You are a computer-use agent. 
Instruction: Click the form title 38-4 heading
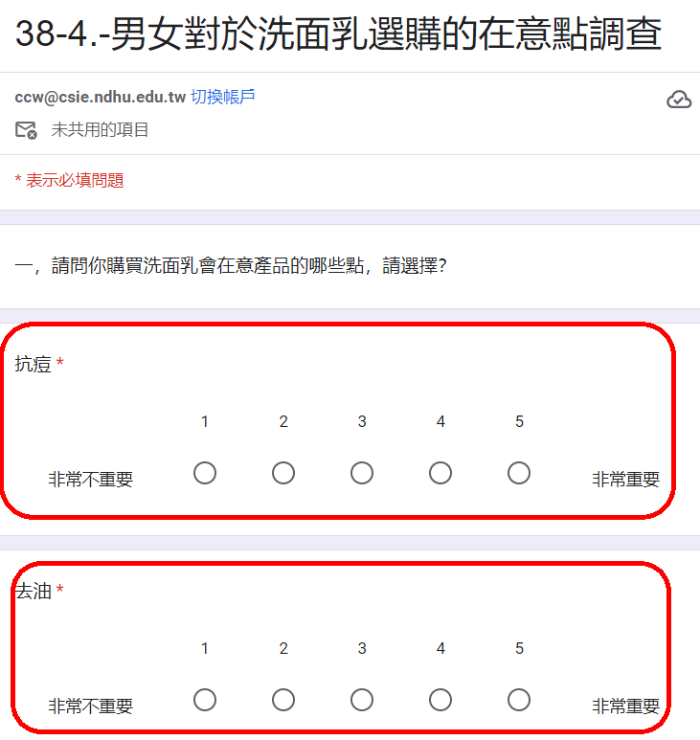pyautogui.click(x=339, y=35)
